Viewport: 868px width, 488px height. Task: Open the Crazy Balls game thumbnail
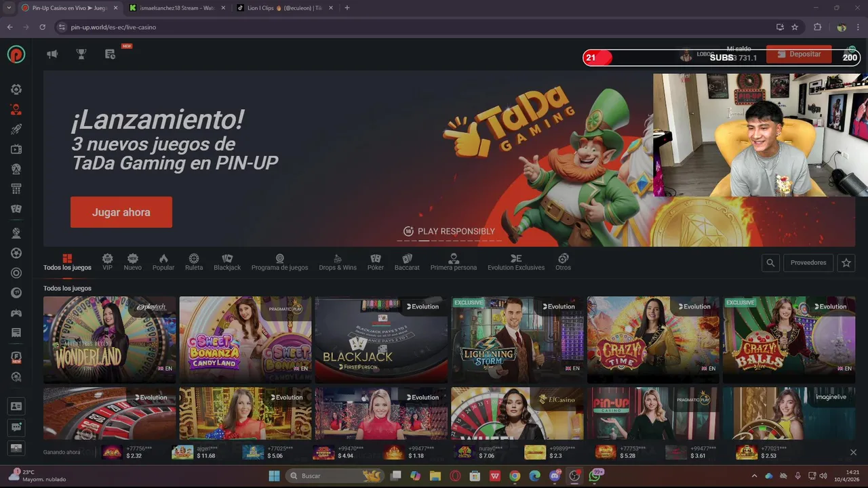click(789, 340)
